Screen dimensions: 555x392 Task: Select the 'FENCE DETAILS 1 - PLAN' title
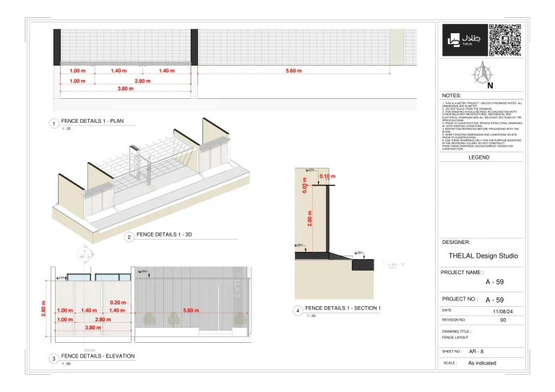[x=93, y=121]
